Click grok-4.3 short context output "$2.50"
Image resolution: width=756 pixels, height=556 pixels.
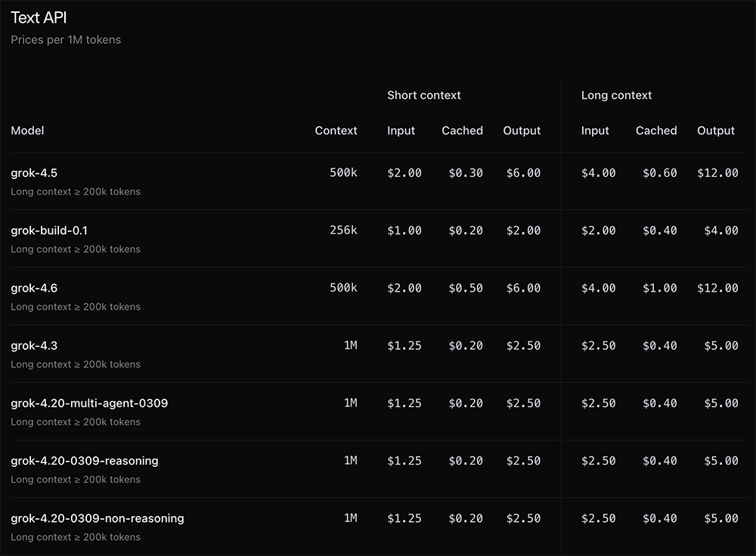(x=523, y=346)
